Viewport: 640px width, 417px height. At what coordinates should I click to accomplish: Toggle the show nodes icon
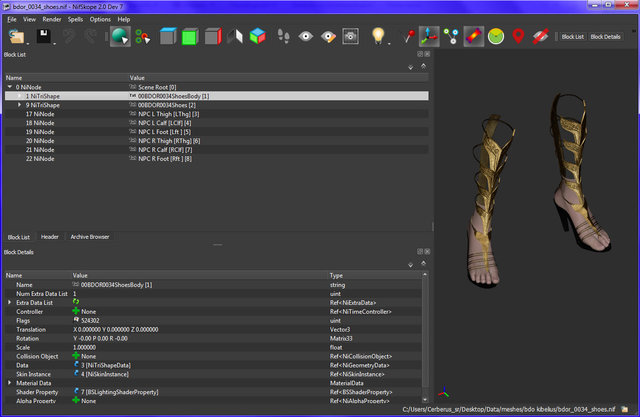(451, 37)
